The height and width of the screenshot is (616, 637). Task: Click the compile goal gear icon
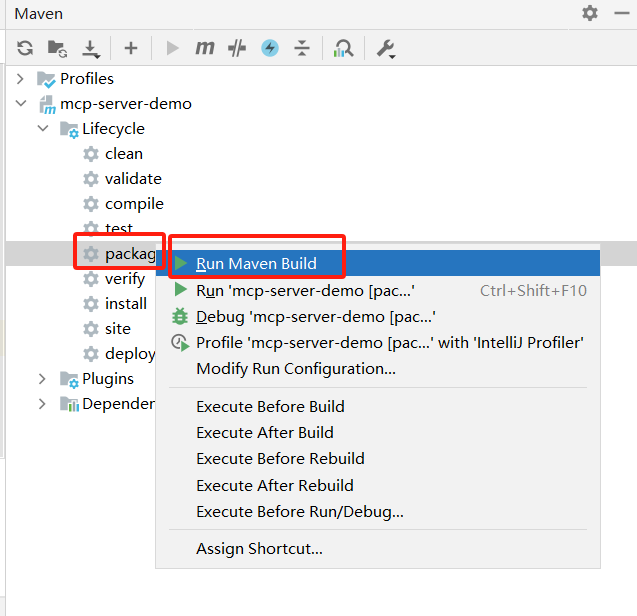coord(91,204)
